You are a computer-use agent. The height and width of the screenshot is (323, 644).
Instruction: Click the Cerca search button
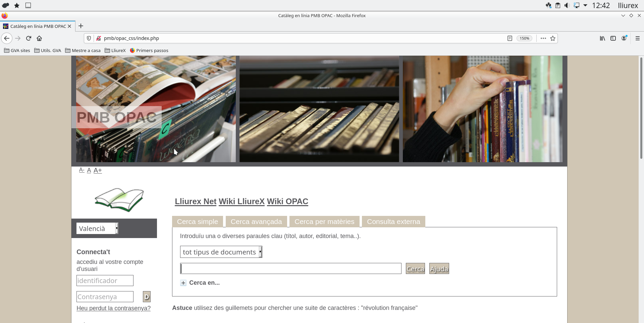pyautogui.click(x=415, y=269)
